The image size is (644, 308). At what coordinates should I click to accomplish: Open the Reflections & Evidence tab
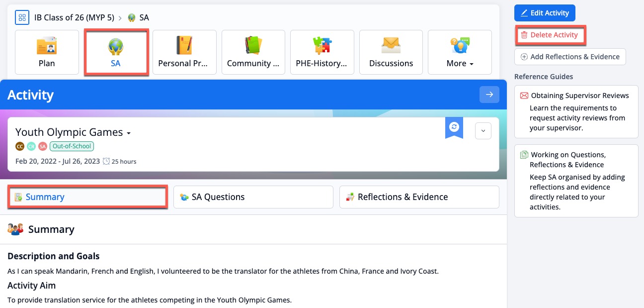click(419, 197)
